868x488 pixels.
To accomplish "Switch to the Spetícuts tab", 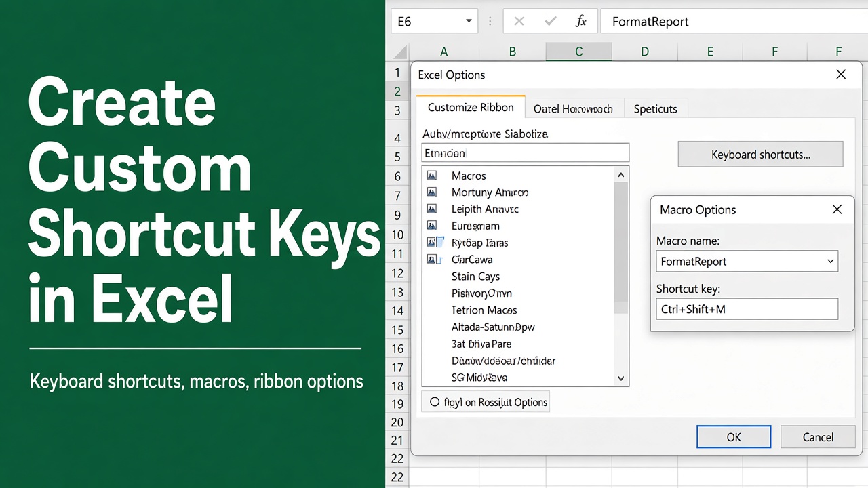I will click(x=655, y=108).
